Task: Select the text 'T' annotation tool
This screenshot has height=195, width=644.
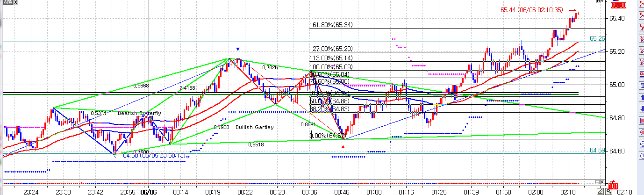Action: [641, 85]
